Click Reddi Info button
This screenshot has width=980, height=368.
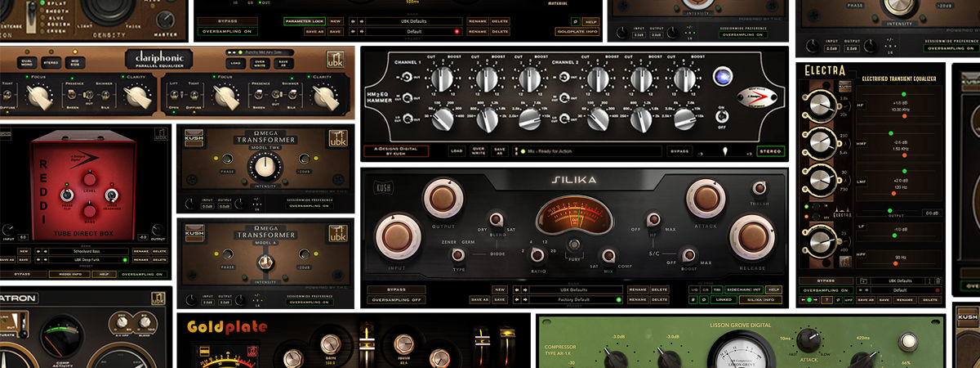pyautogui.click(x=69, y=274)
